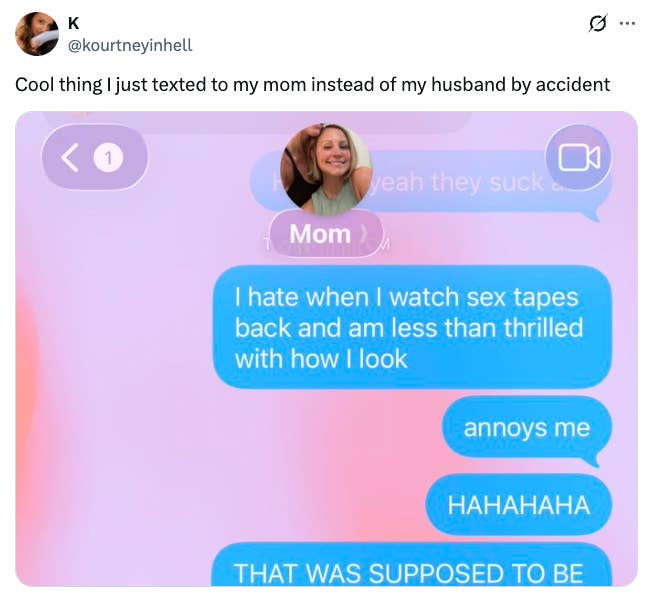
Task: Expand contact details via chevron beside Mom
Action: (x=364, y=234)
